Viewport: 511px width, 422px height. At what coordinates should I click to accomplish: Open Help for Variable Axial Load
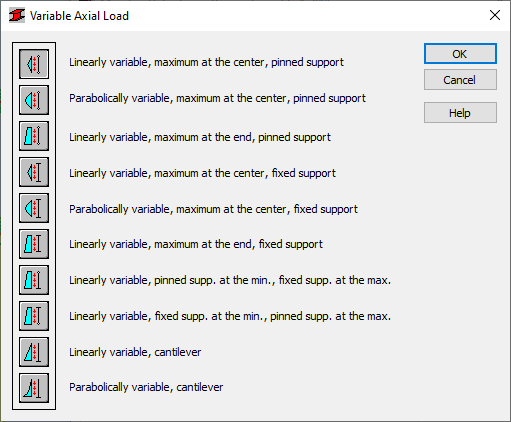(x=460, y=113)
